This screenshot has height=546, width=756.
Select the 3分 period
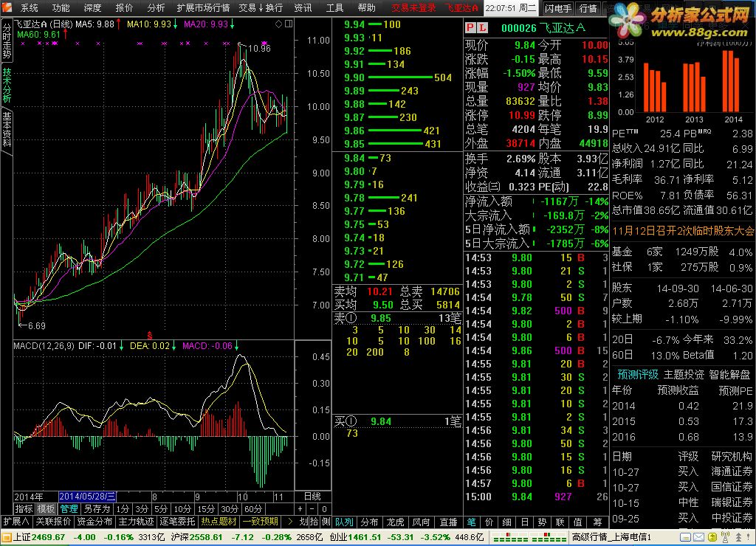click(142, 509)
